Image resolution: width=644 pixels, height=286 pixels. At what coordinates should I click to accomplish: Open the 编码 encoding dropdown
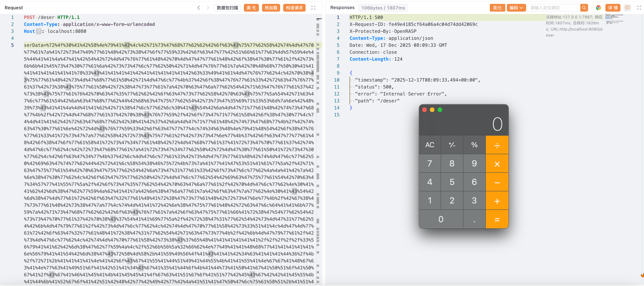pos(516,8)
